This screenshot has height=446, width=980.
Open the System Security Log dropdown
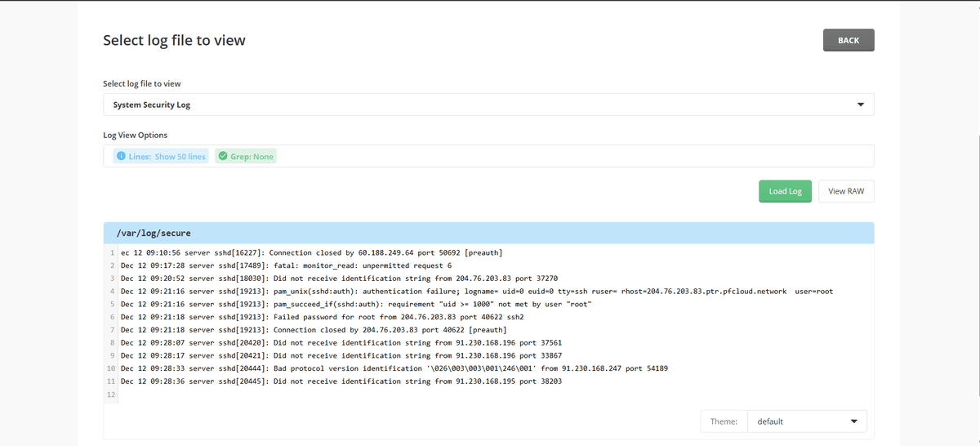[x=488, y=105]
